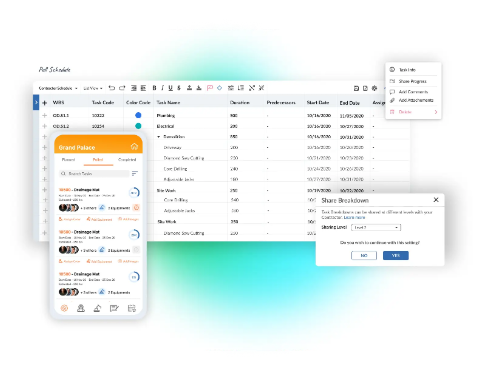Click the redo arrow in the schedule toolbar
Viewport: 496px width, 367px height.
pyautogui.click(x=122, y=88)
